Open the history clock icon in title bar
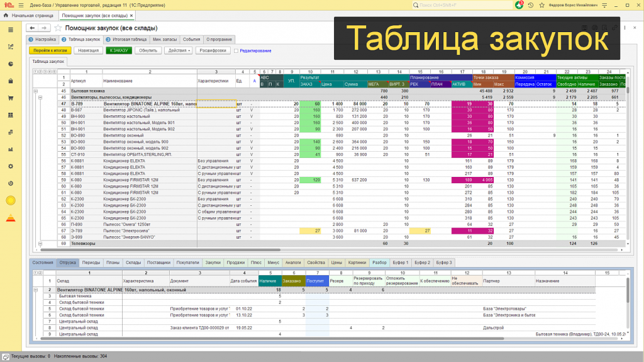This screenshot has width=644, height=362. click(531, 5)
